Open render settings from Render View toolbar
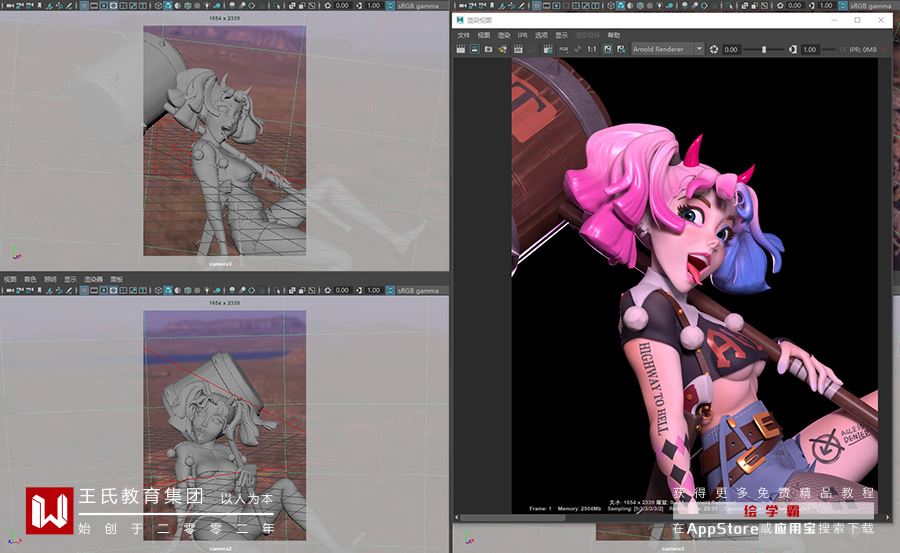The image size is (900, 553). pyautogui.click(x=548, y=49)
